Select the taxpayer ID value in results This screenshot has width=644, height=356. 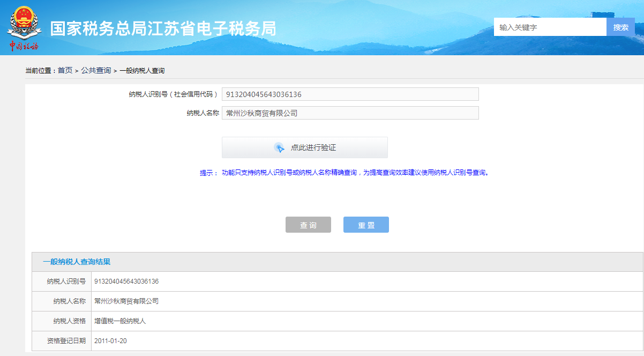pyautogui.click(x=126, y=281)
